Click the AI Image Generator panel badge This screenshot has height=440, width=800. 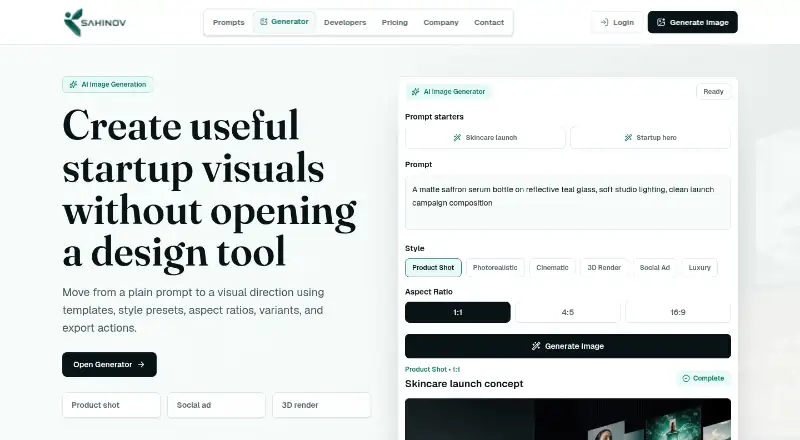click(x=448, y=92)
